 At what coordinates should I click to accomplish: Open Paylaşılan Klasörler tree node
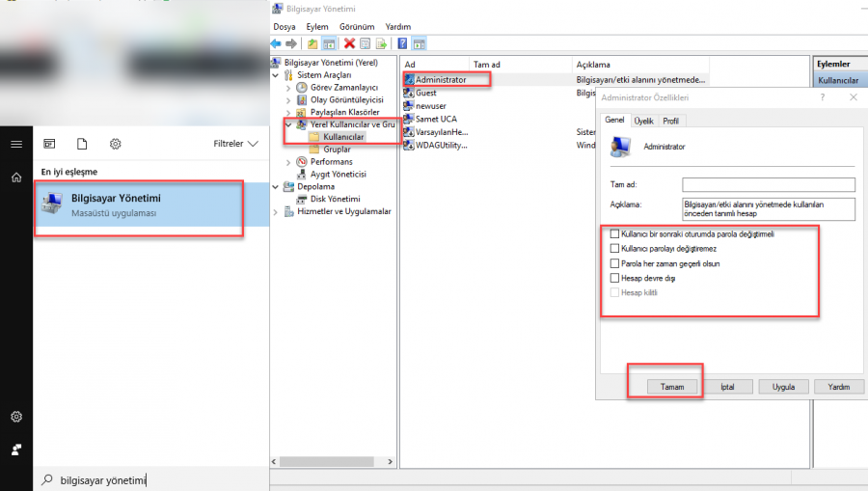[344, 112]
